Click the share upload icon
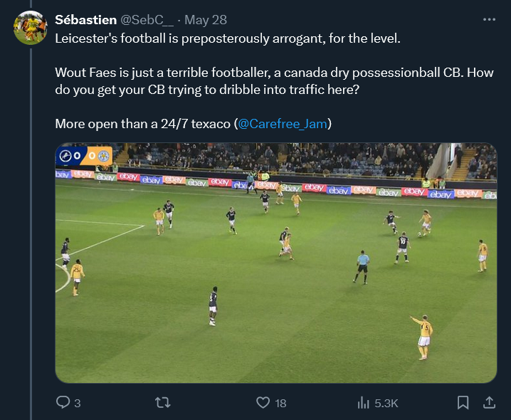Image resolution: width=511 pixels, height=420 pixels. coord(489,403)
